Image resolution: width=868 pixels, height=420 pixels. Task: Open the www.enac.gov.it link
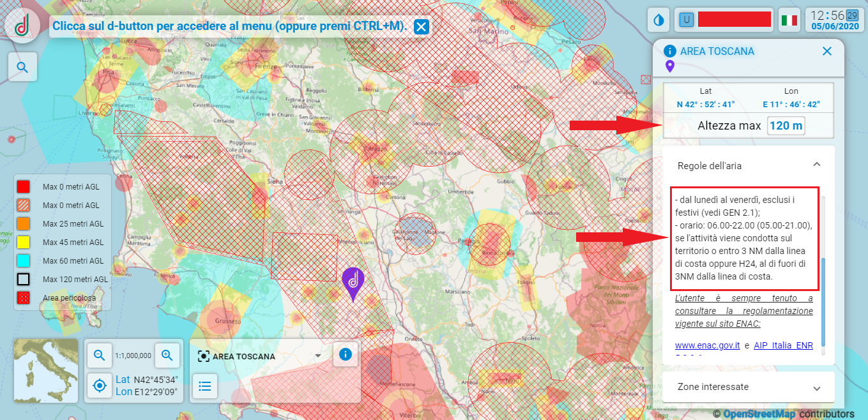click(x=707, y=345)
